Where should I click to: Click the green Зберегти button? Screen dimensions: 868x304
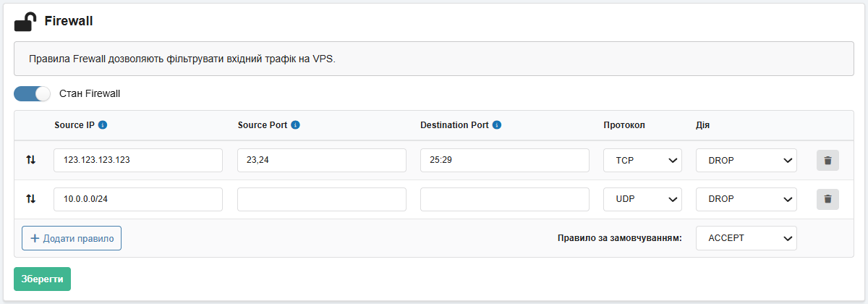pyautogui.click(x=42, y=279)
